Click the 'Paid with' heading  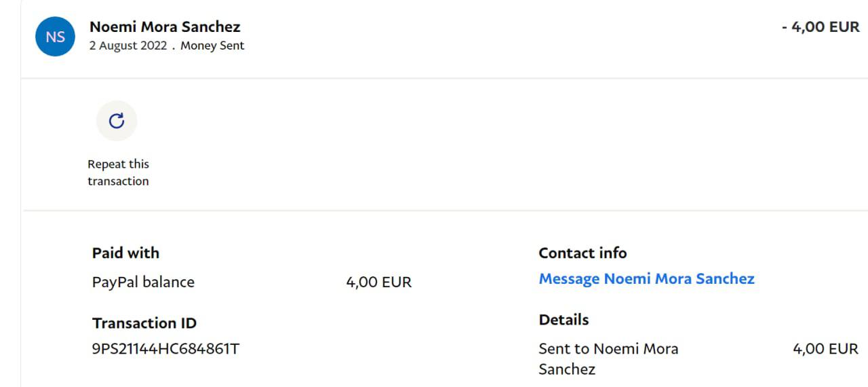[125, 253]
